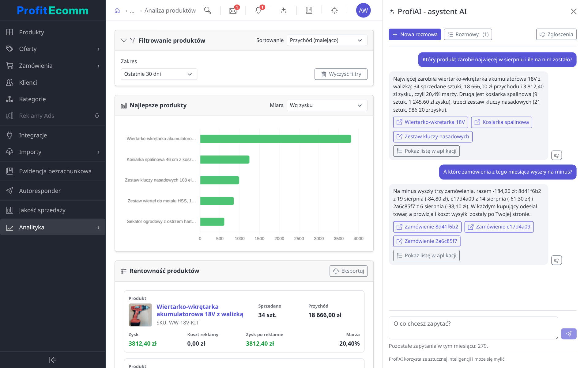
Task: Click thumbs-down feedback on the first AI answer
Action: pyautogui.click(x=556, y=155)
